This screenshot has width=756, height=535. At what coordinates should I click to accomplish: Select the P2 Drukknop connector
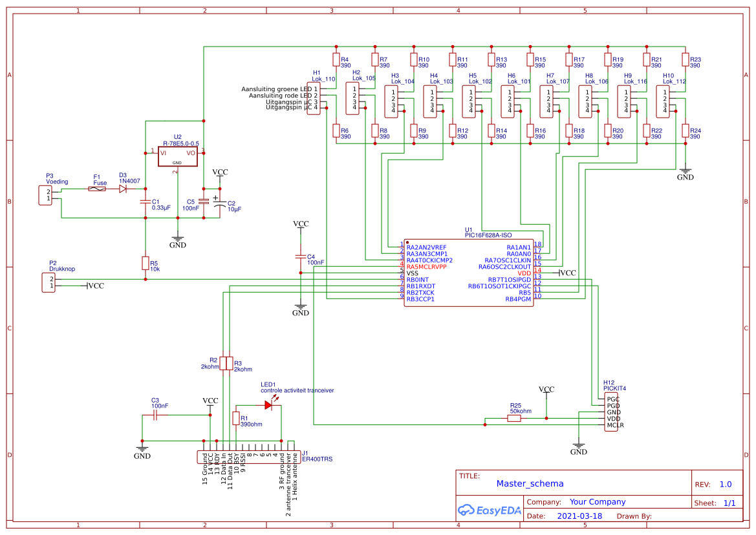[x=48, y=282]
